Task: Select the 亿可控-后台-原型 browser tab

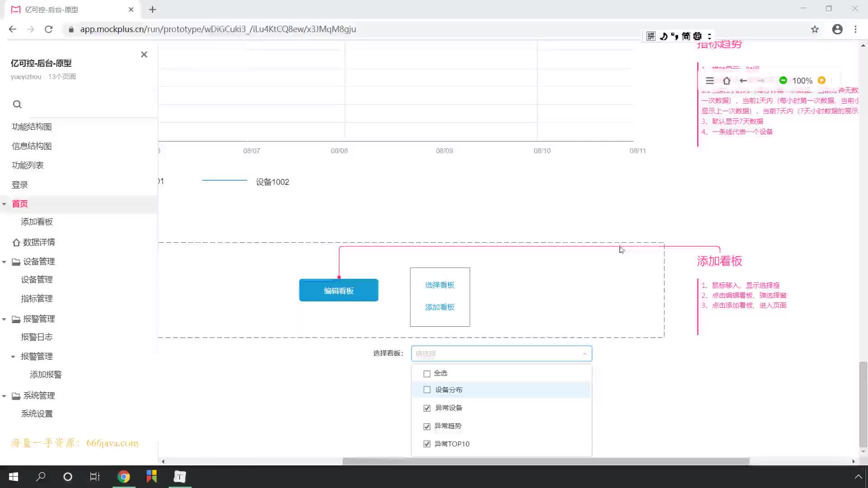Action: pyautogui.click(x=72, y=9)
